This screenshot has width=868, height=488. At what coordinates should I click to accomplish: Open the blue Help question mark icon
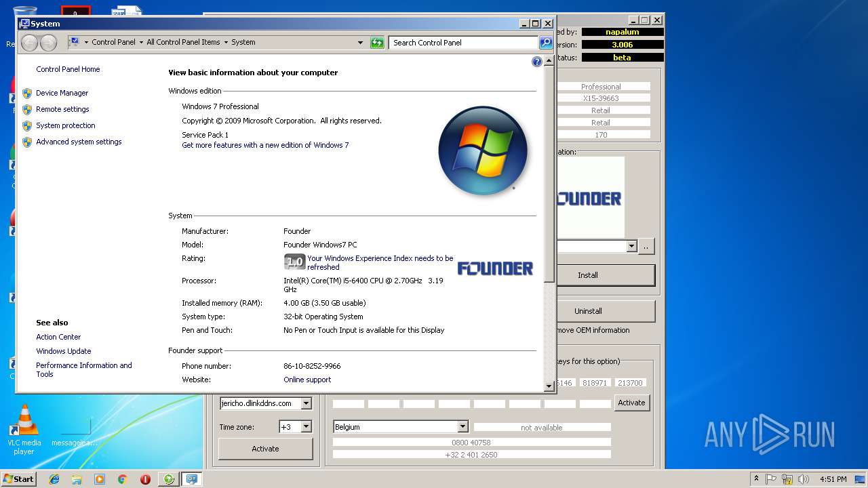click(x=537, y=62)
